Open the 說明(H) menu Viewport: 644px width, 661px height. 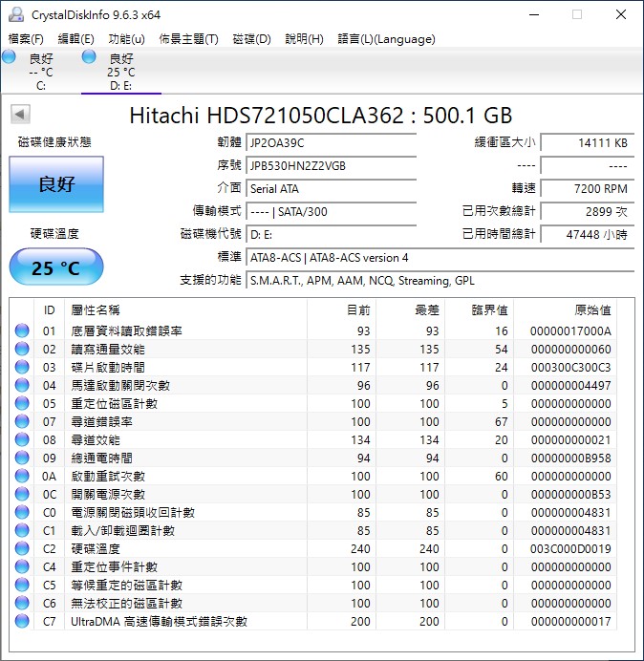pyautogui.click(x=304, y=39)
